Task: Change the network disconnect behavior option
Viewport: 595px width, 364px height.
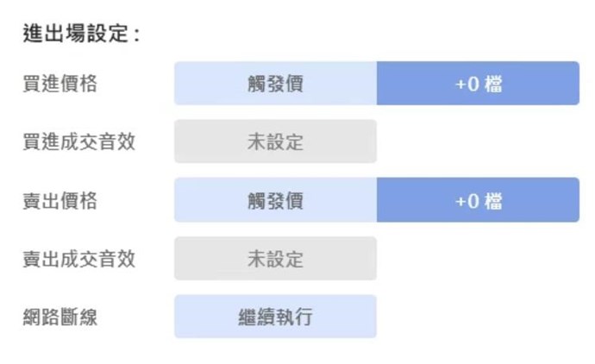Action: tap(275, 317)
